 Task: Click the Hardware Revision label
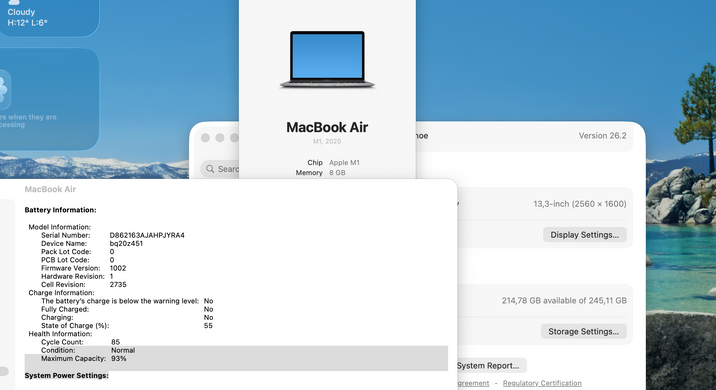(x=73, y=276)
